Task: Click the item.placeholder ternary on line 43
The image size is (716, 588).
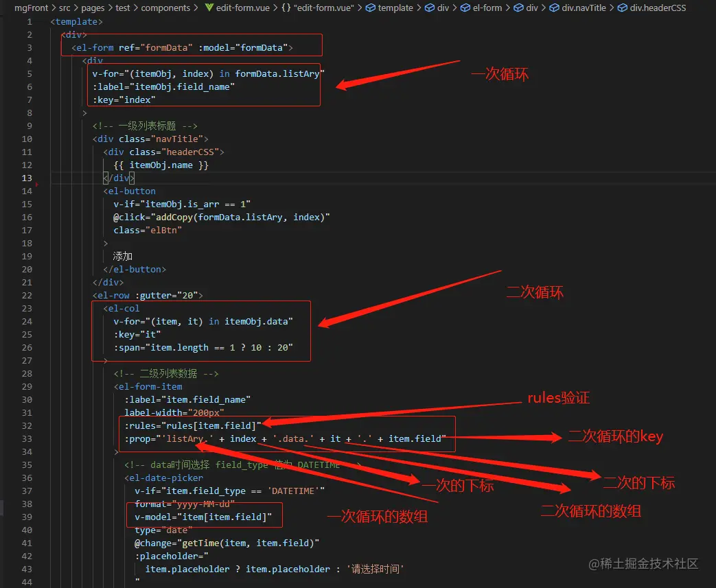Action: 275,569
